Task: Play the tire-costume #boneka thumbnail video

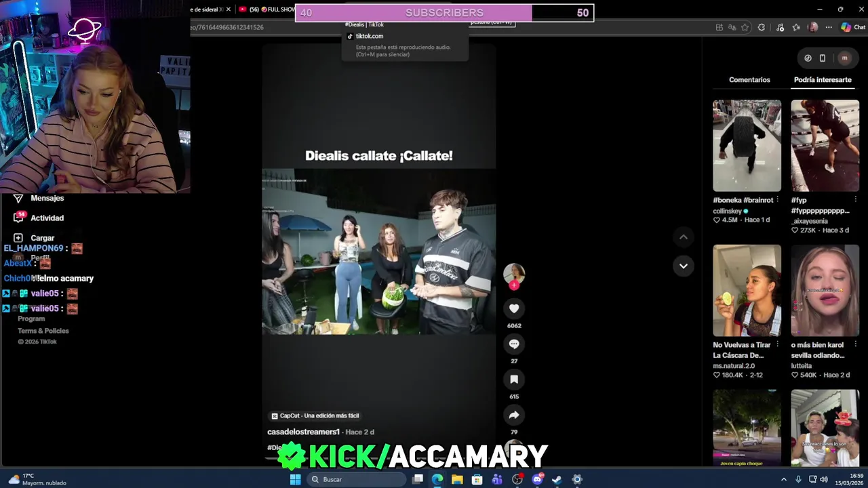Action: tap(747, 146)
